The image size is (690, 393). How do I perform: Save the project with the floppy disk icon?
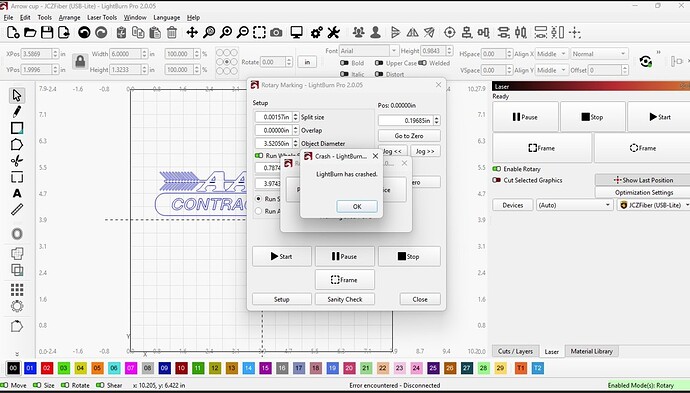pyautogui.click(x=47, y=32)
